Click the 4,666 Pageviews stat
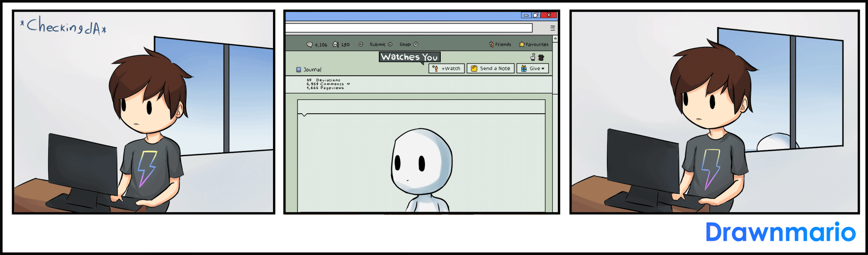The width and height of the screenshot is (868, 255). tap(325, 88)
